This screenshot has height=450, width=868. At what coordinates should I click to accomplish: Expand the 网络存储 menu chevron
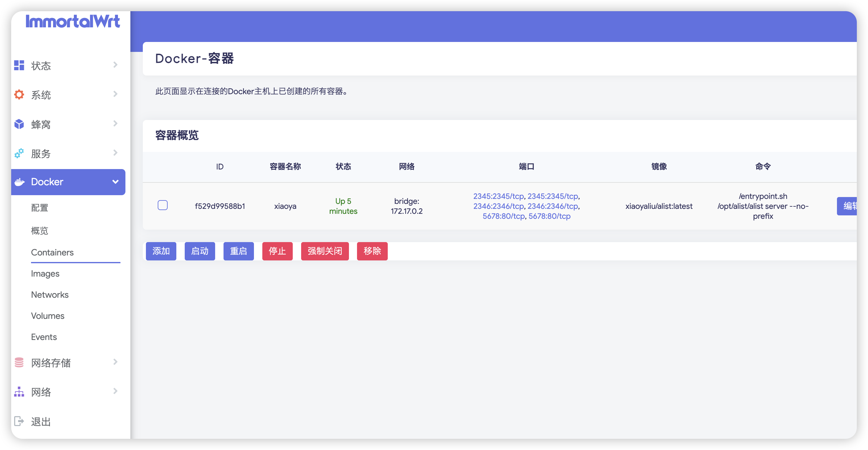pos(115,362)
